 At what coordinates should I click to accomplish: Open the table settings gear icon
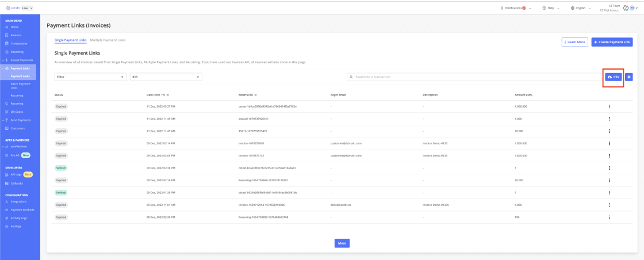629,77
